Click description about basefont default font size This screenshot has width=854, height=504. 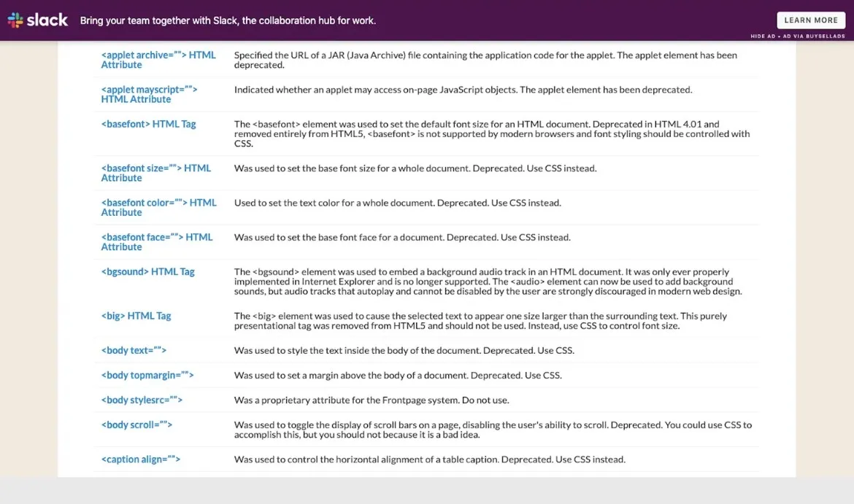click(492, 134)
